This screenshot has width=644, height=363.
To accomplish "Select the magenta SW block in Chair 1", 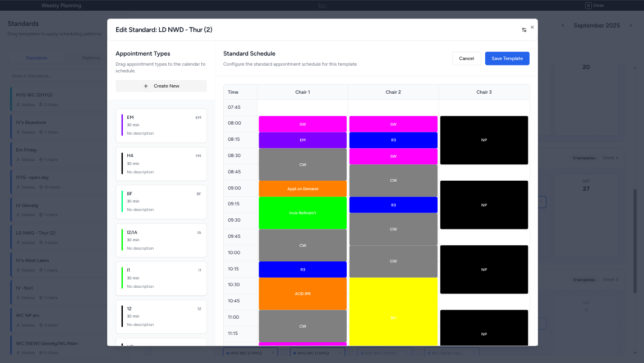I will [302, 123].
